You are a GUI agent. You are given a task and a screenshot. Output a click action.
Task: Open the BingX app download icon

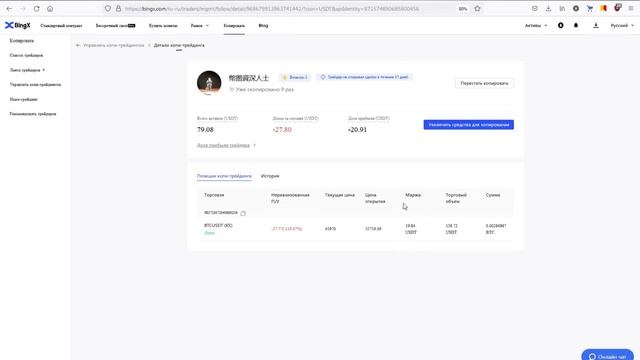(596, 25)
